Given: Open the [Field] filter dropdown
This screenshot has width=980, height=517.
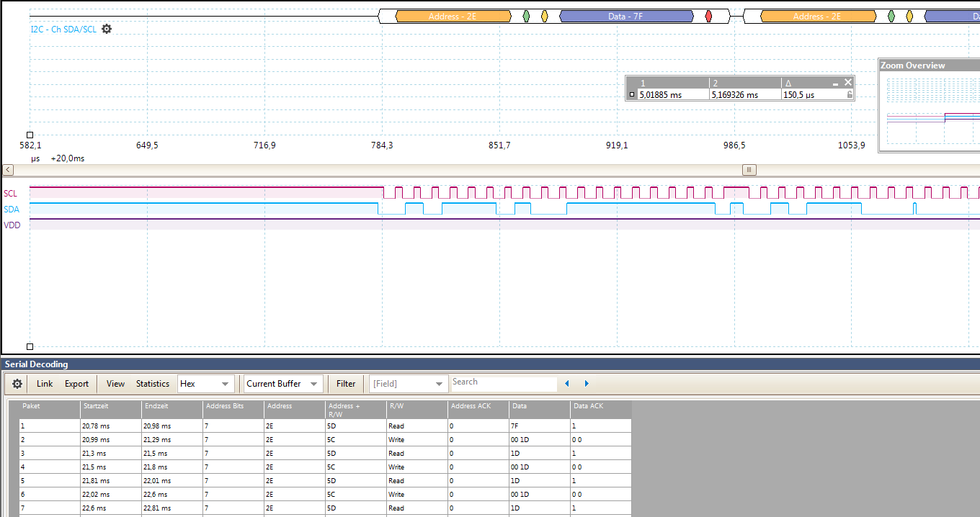Looking at the screenshot, I should pyautogui.click(x=409, y=384).
